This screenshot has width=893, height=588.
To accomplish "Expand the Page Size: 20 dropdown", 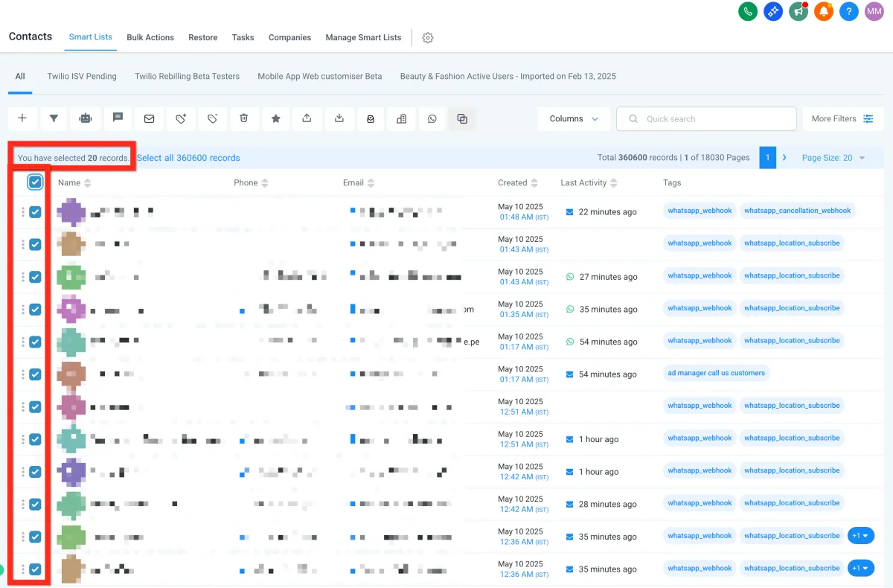I will point(833,158).
